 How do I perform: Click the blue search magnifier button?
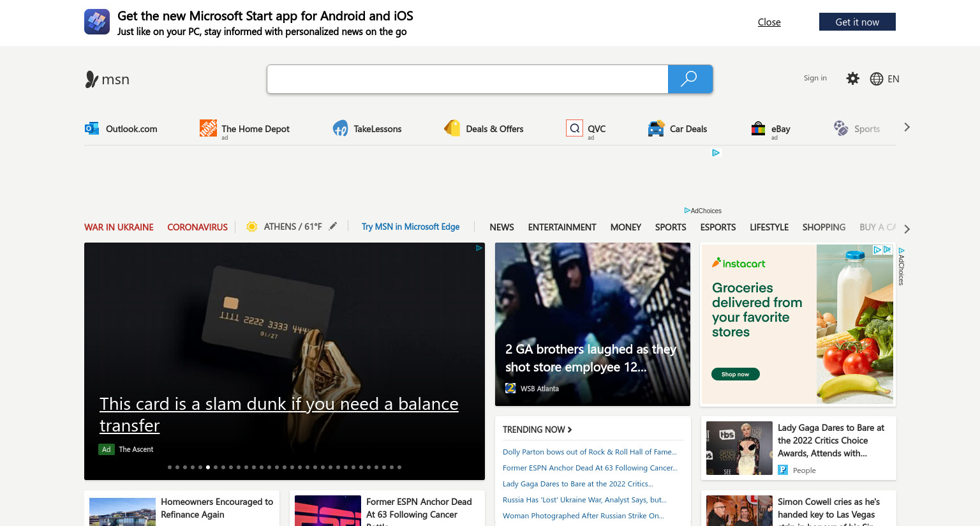tap(690, 79)
